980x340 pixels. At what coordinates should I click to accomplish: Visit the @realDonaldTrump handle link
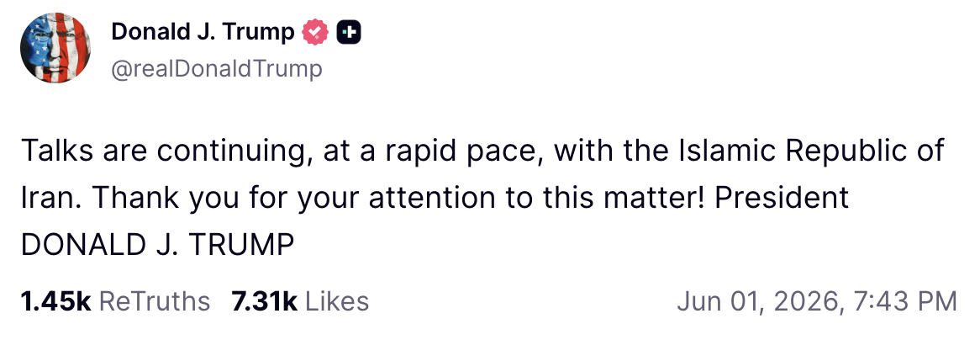tap(217, 69)
